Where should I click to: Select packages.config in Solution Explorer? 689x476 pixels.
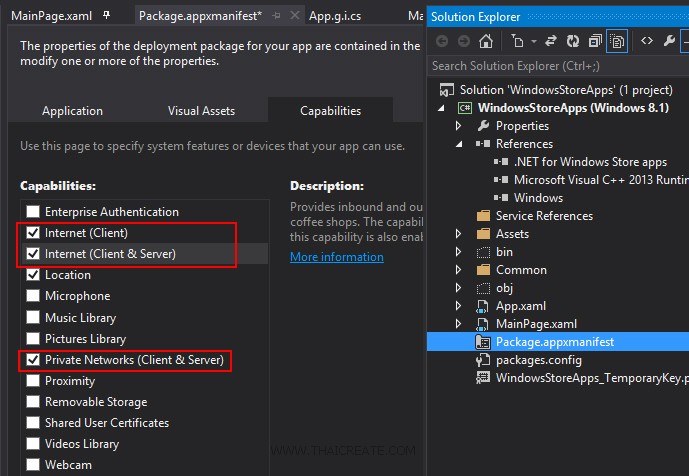point(538,360)
